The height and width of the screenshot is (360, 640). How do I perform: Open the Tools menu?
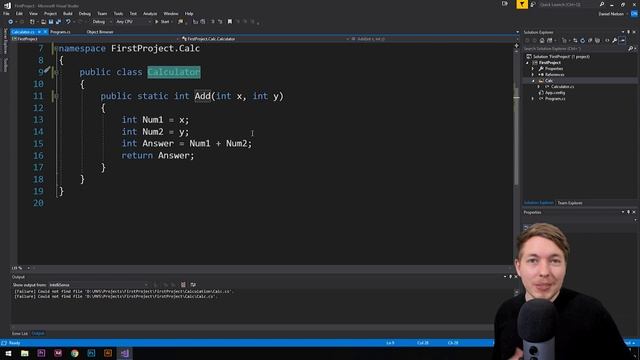[118, 13]
